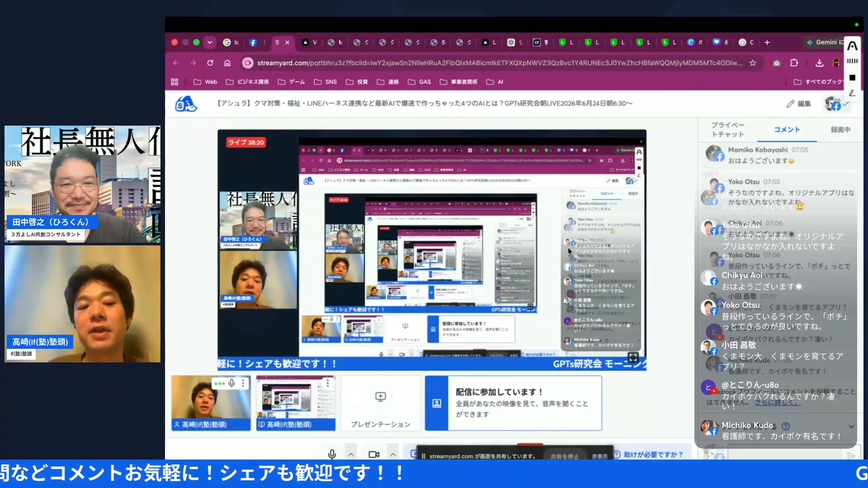Click the A text tool in the side bar

coord(852,46)
